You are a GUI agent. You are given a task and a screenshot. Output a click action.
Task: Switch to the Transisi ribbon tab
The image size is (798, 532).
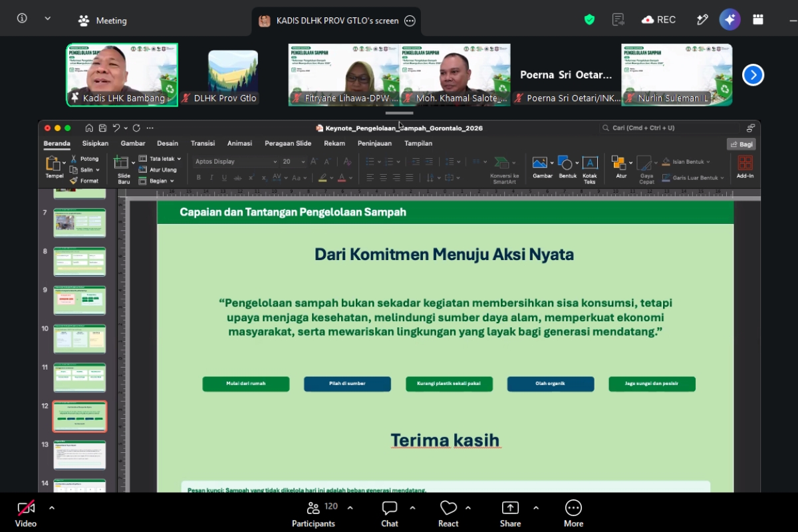point(203,143)
